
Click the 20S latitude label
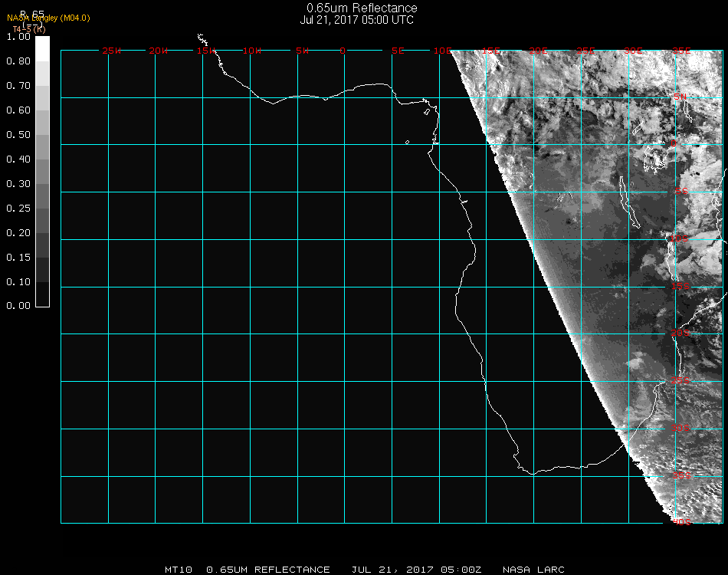680,333
